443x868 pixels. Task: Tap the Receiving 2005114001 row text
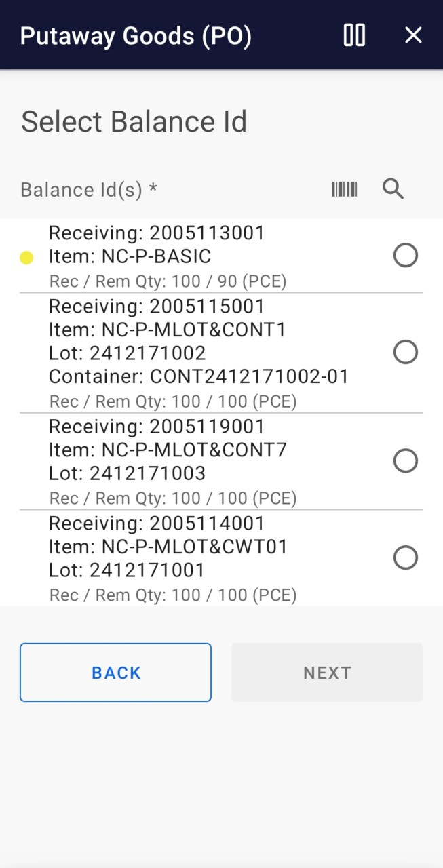point(157,524)
